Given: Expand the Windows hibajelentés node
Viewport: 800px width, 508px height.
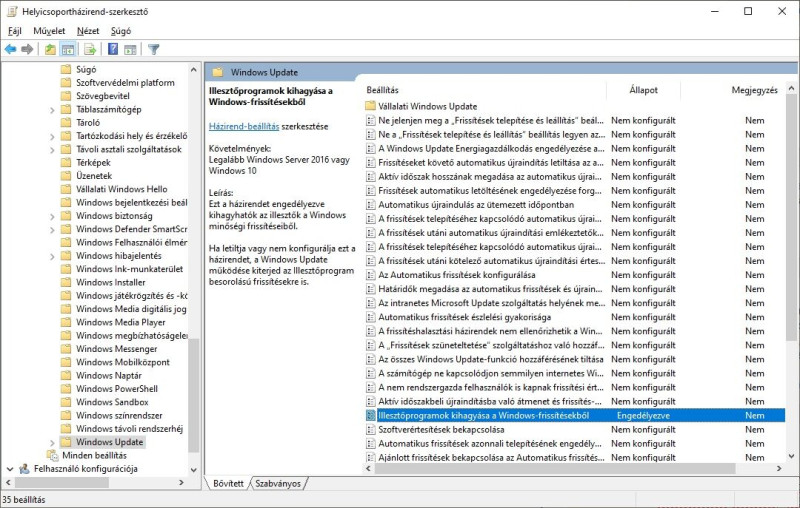Looking at the screenshot, I should click(x=52, y=256).
